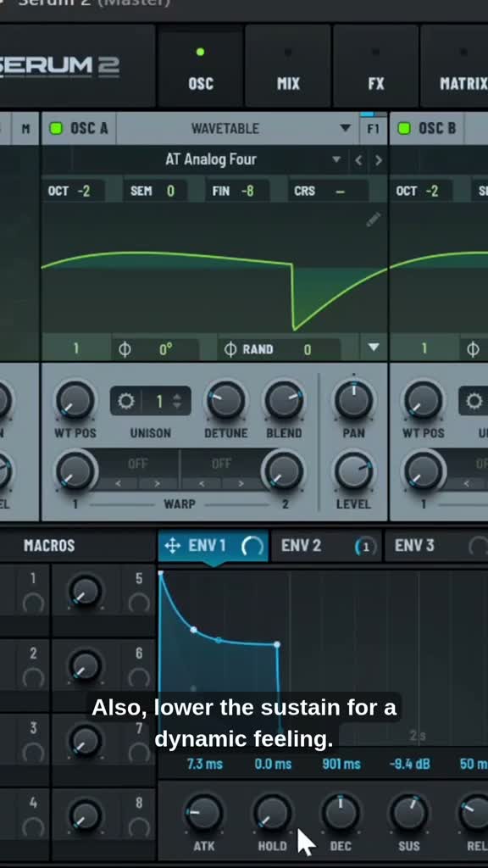This screenshot has height=868, width=488.
Task: Toggle the F1 filter routing for OSC A
Action: click(x=374, y=129)
